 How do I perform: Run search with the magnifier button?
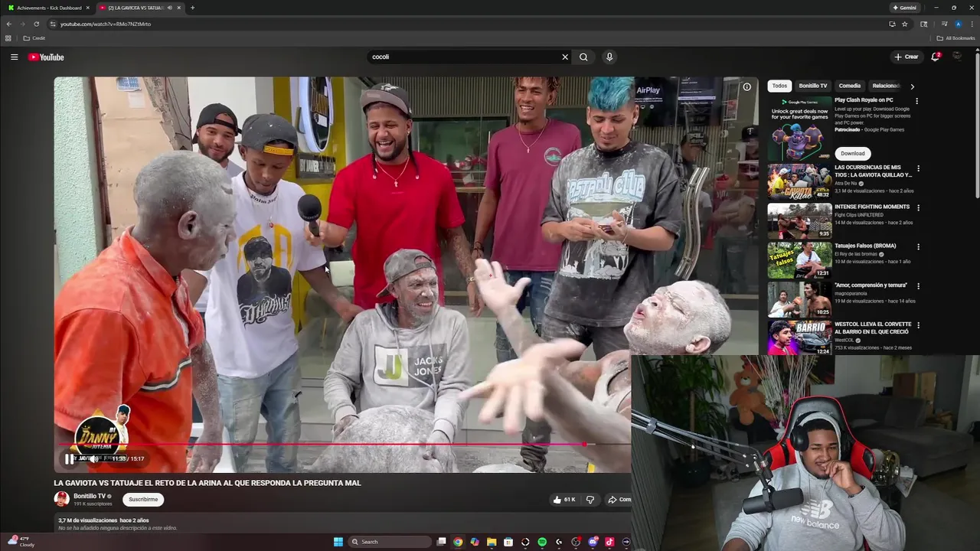pos(583,57)
